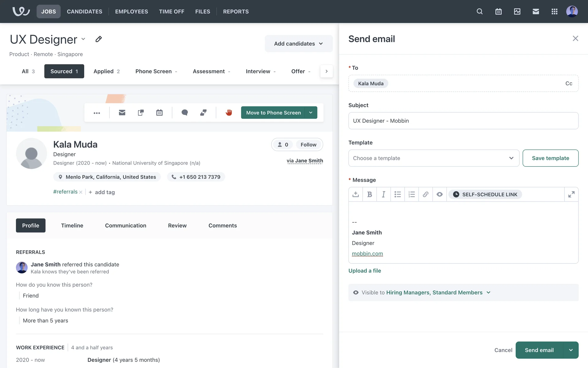This screenshot has height=368, width=588.
Task: Expand the Visible to Hiring Managers dropdown
Action: [x=488, y=293]
